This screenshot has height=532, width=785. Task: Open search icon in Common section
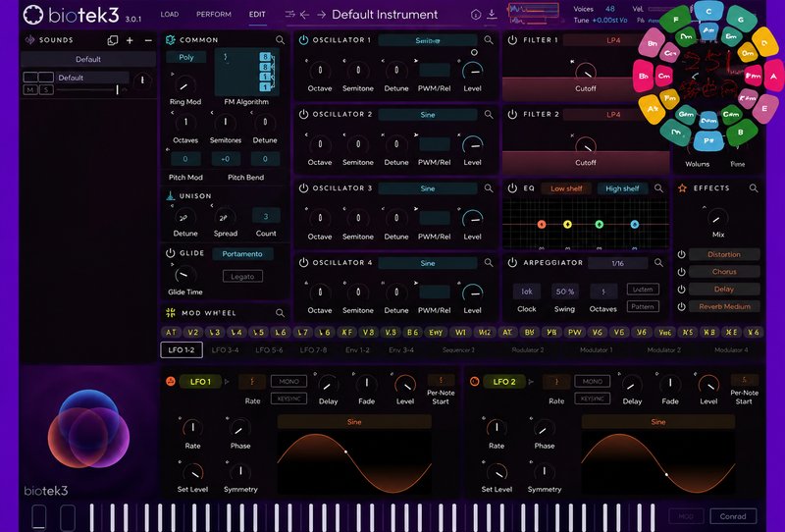(x=280, y=39)
